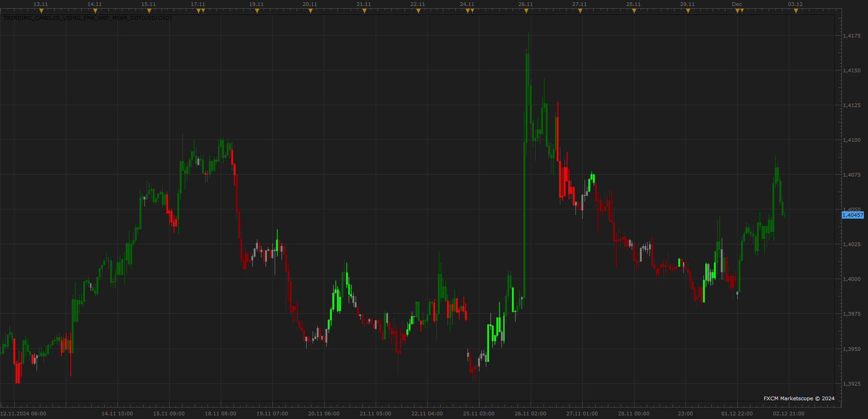Click the 1,4075 price axis label
This screenshot has width=868, height=419.
852,175
